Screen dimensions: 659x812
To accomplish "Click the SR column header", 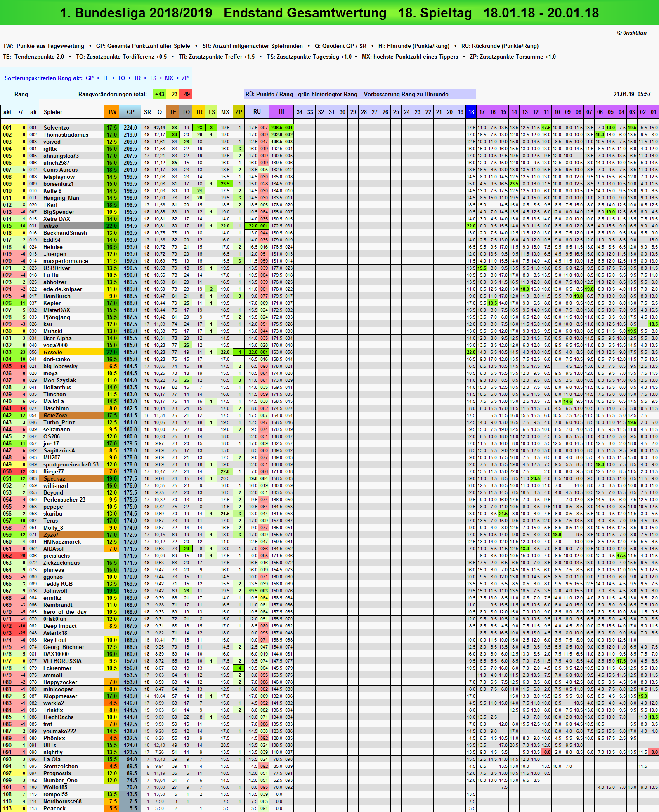I will coord(147,112).
